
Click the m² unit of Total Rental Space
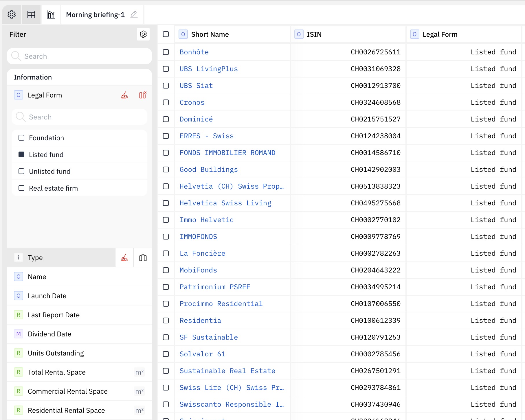click(x=139, y=372)
